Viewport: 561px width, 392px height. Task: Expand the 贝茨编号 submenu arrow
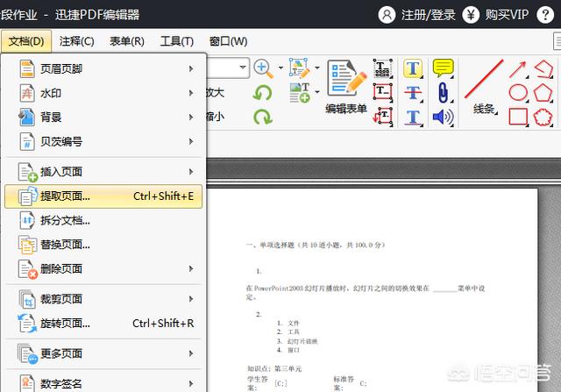[191, 141]
